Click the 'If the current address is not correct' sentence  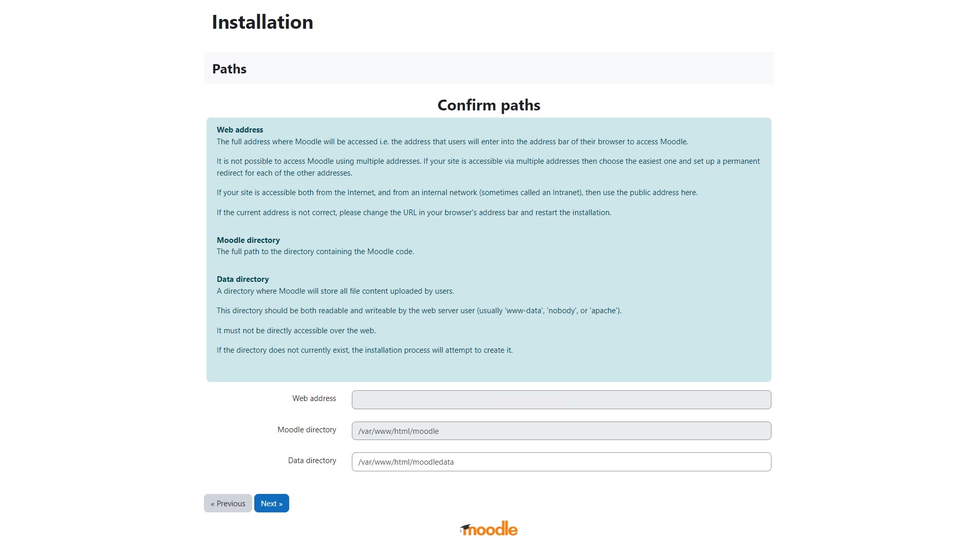click(413, 213)
